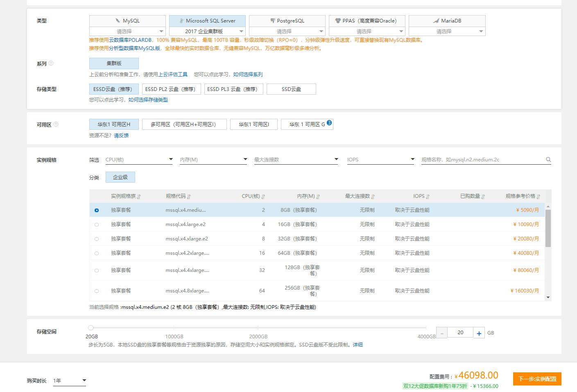
Task: Select the 32 core 128GB spec radio button
Action: pos(97,270)
